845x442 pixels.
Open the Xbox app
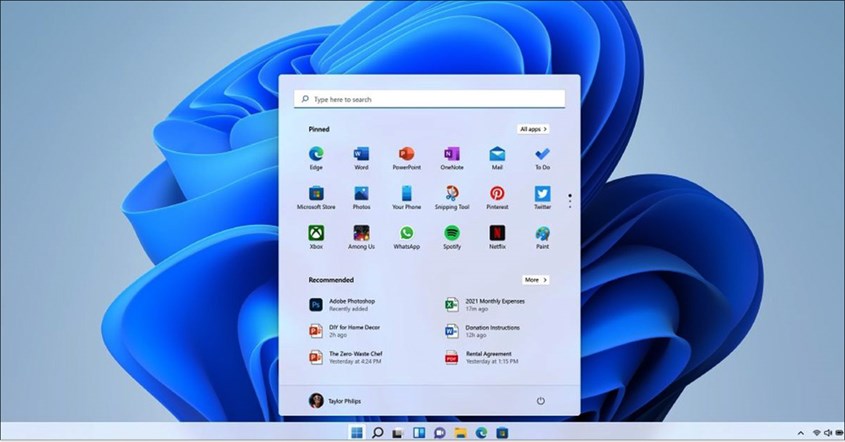pyautogui.click(x=316, y=237)
